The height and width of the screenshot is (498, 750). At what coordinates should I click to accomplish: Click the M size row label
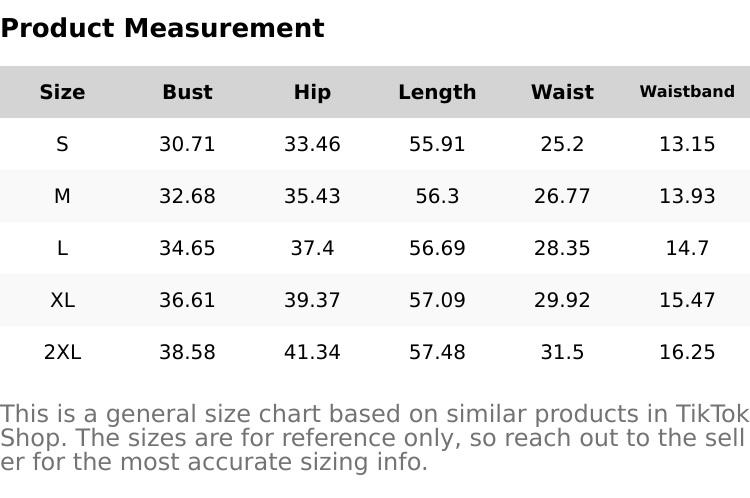pos(62,196)
